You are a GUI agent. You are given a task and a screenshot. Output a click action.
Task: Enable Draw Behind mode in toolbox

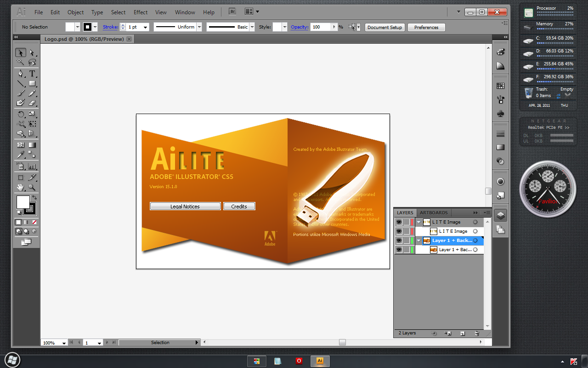pyautogui.click(x=26, y=231)
